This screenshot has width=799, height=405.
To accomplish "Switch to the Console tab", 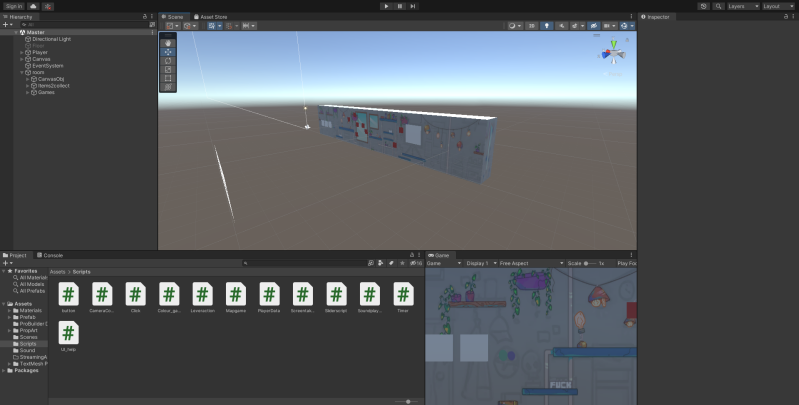I will [x=52, y=256].
